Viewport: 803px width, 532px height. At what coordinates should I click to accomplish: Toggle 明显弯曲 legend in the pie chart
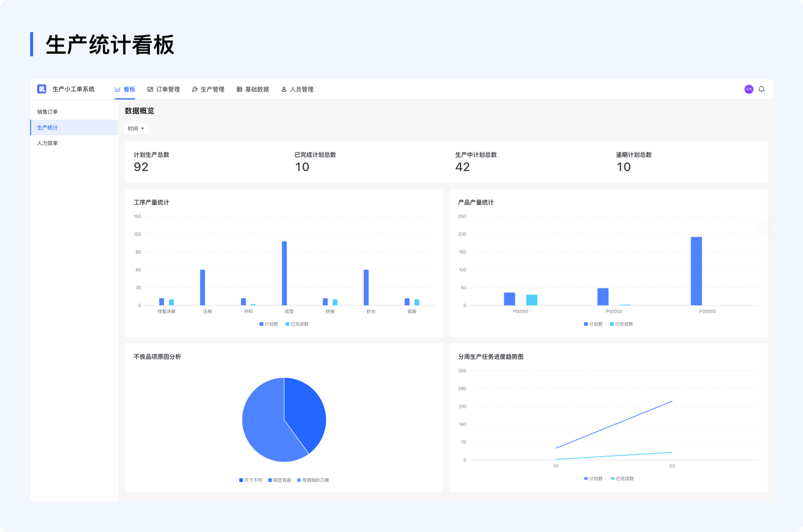coord(279,480)
